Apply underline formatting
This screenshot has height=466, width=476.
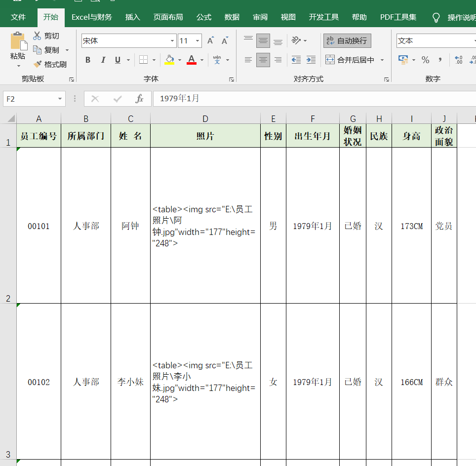118,60
